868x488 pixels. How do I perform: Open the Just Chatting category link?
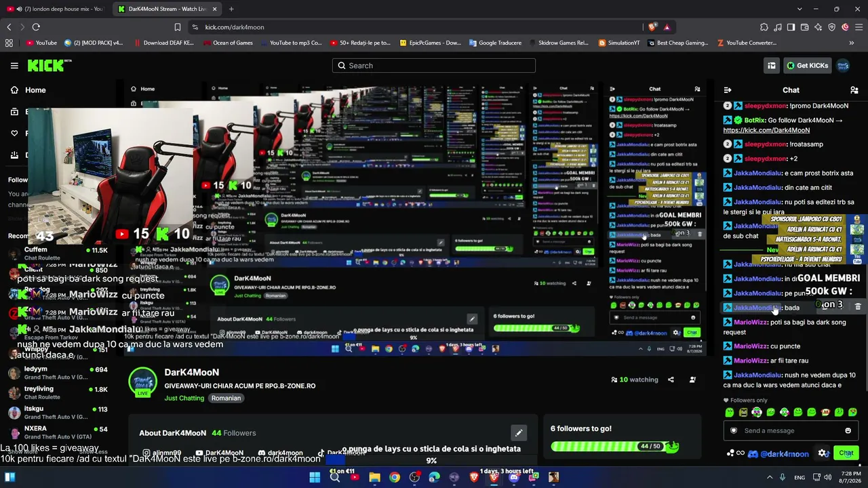[184, 398]
